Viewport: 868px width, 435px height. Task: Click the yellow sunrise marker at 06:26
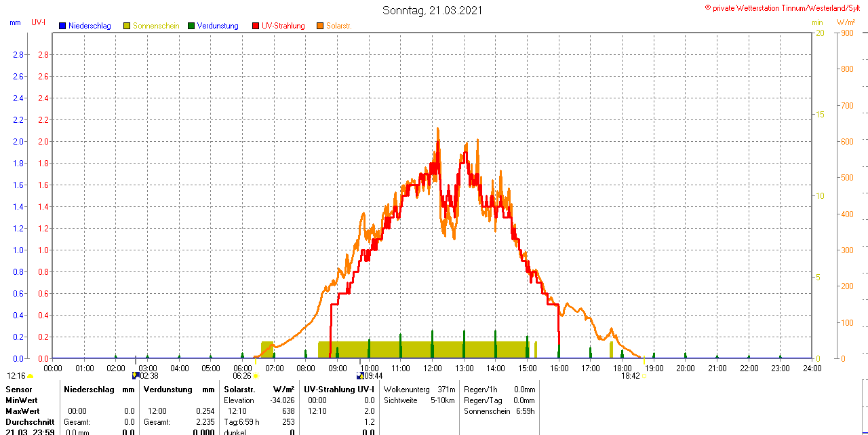click(x=256, y=375)
